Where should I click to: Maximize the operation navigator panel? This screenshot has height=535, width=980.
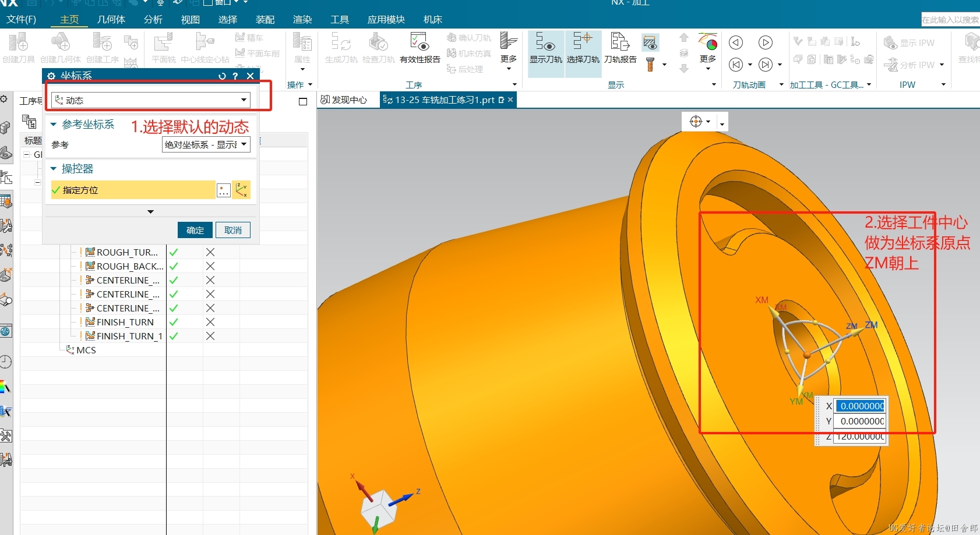click(x=303, y=101)
